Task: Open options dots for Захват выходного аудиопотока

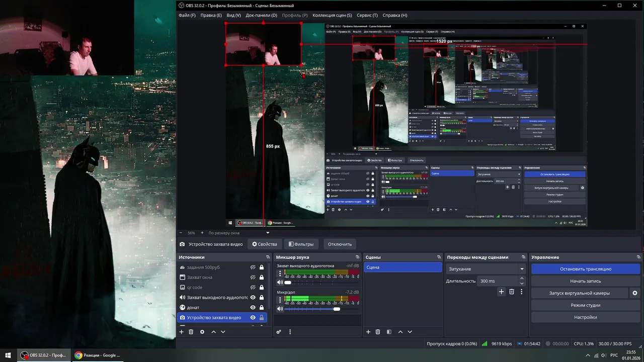Action: coord(279,274)
